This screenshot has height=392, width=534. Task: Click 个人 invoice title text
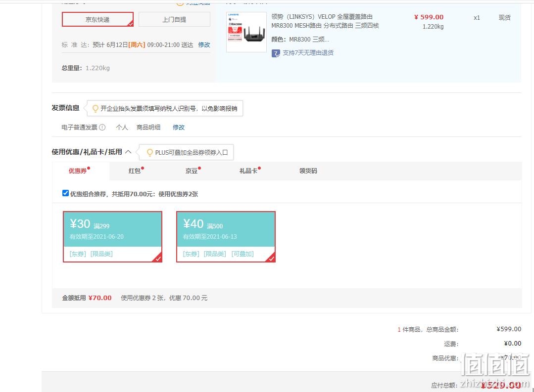[x=122, y=127]
